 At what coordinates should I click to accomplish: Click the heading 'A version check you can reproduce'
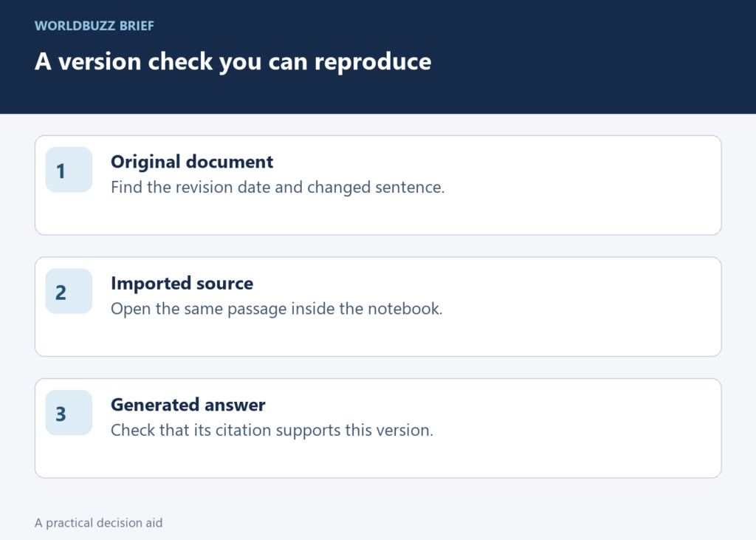[233, 61]
